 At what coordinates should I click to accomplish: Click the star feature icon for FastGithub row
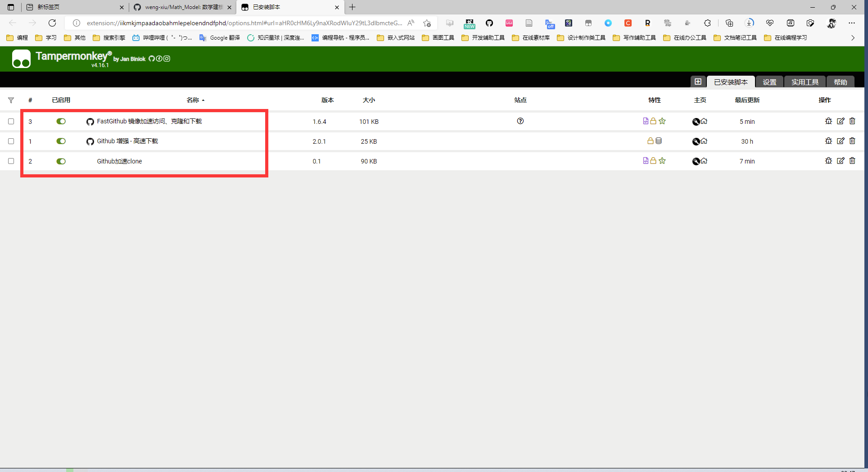pos(662,121)
